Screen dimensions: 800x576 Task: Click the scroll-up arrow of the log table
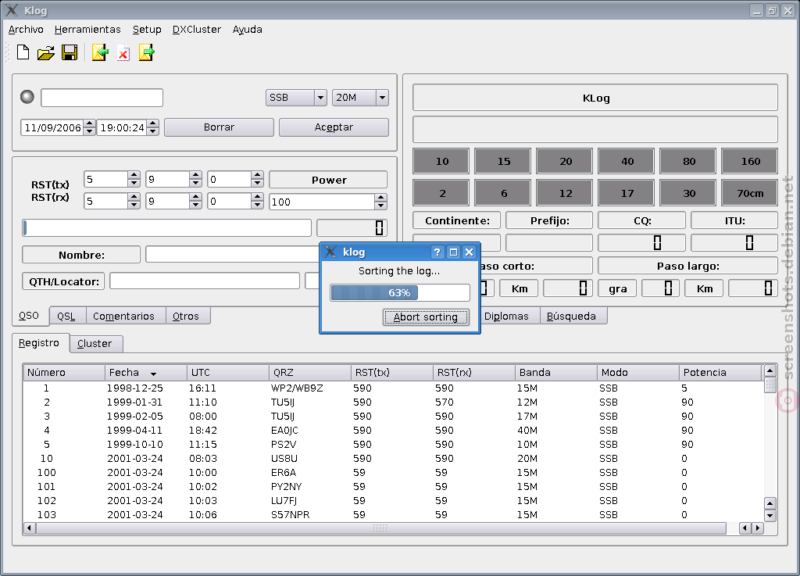click(x=770, y=371)
